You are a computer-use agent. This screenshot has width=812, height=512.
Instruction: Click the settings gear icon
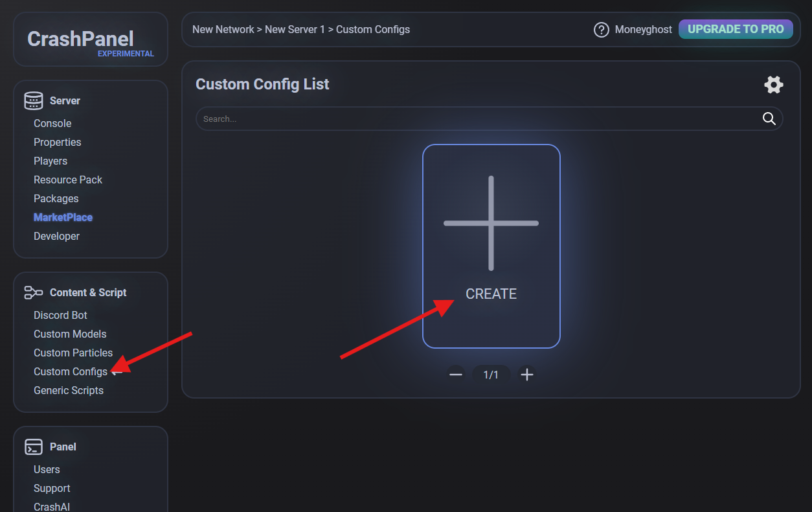pyautogui.click(x=773, y=85)
